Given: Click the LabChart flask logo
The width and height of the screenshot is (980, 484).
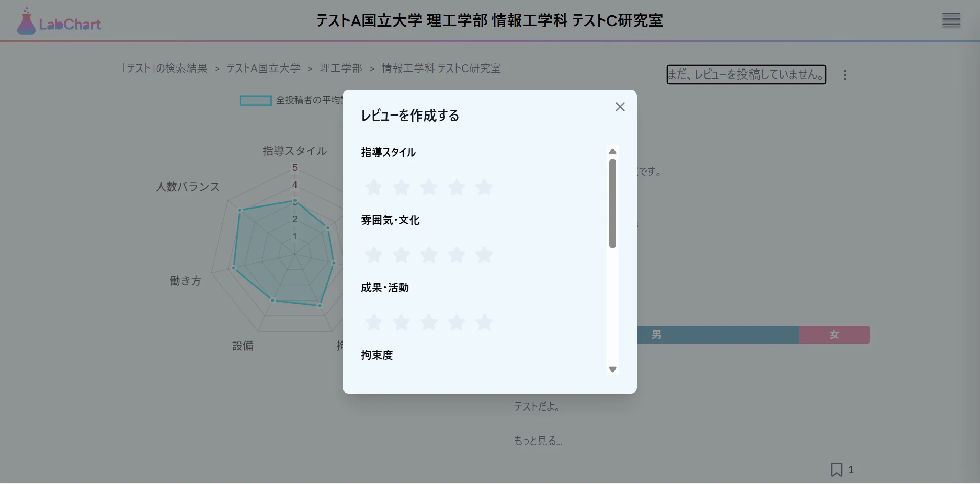Looking at the screenshot, I should 59,21.
